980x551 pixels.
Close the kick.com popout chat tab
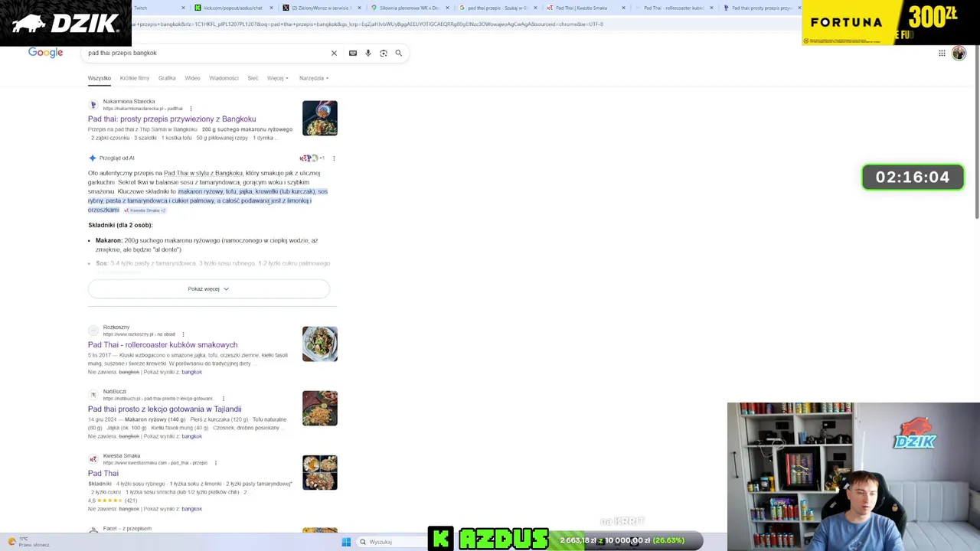(x=272, y=8)
